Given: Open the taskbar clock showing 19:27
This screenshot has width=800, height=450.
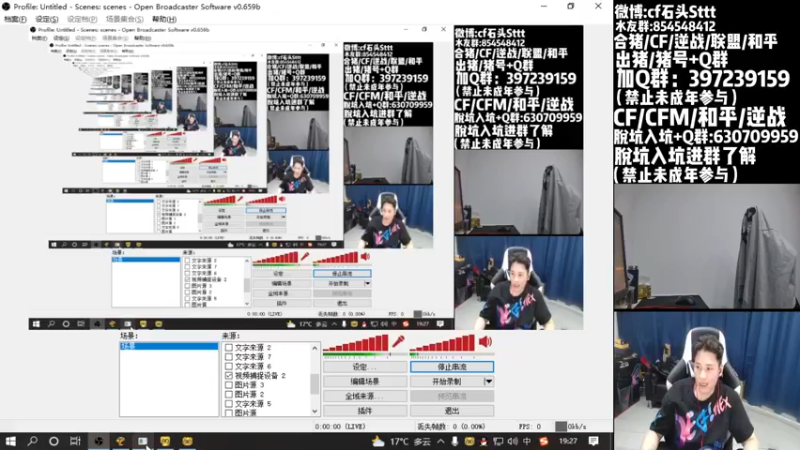Looking at the screenshot, I should coord(568,441).
